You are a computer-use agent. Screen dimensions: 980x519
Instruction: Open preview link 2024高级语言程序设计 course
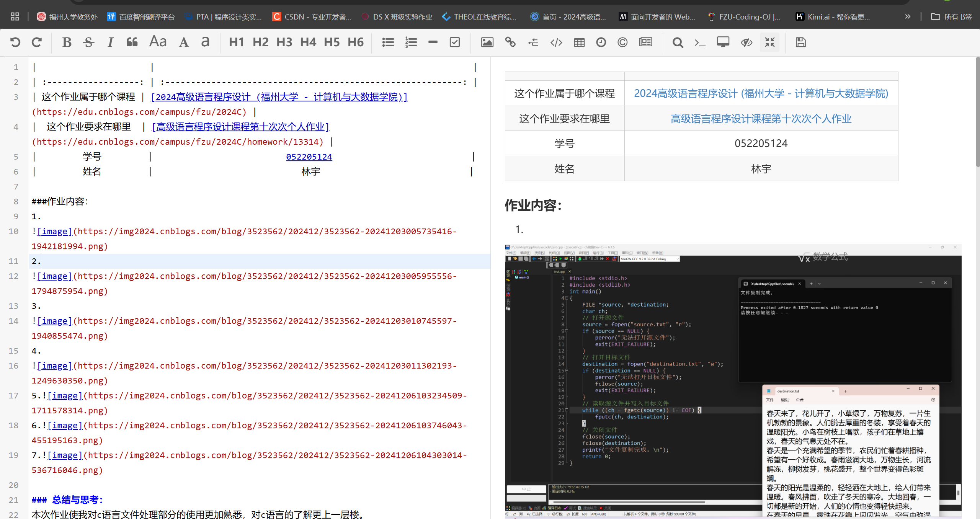[761, 93]
